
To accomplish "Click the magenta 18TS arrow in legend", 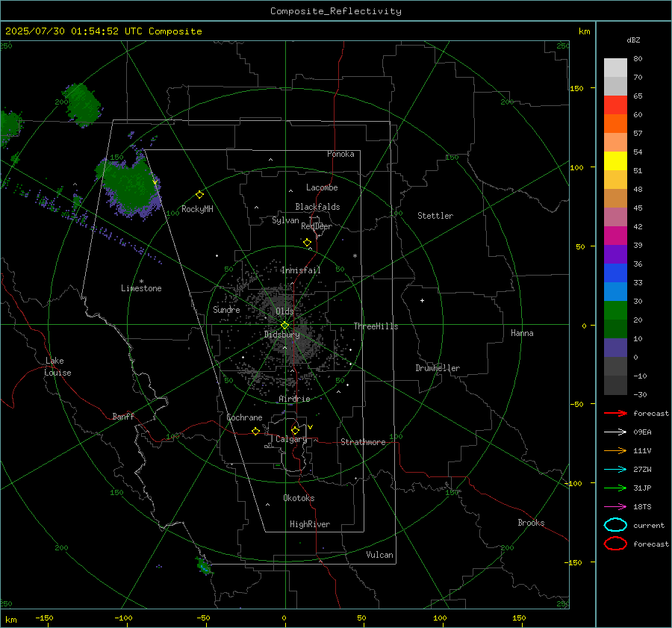I will (x=615, y=507).
